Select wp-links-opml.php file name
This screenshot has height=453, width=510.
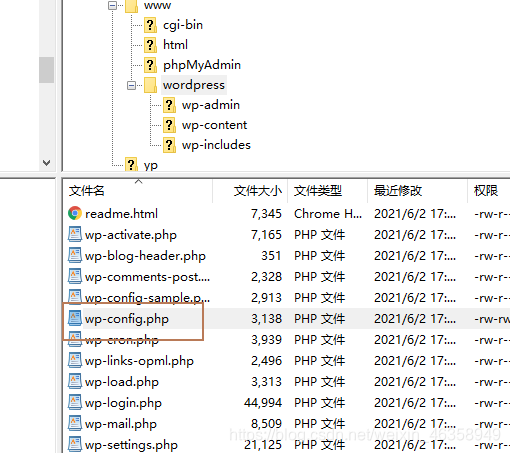139,361
